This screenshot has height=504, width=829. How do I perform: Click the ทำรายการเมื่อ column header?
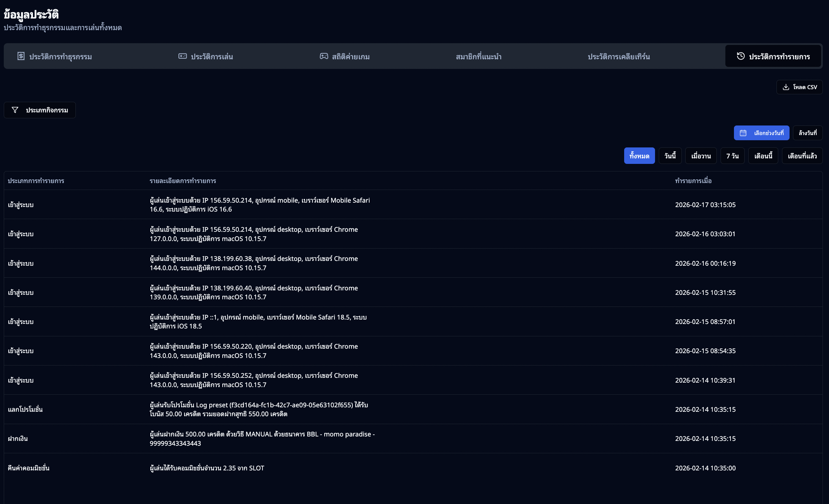[x=693, y=181]
